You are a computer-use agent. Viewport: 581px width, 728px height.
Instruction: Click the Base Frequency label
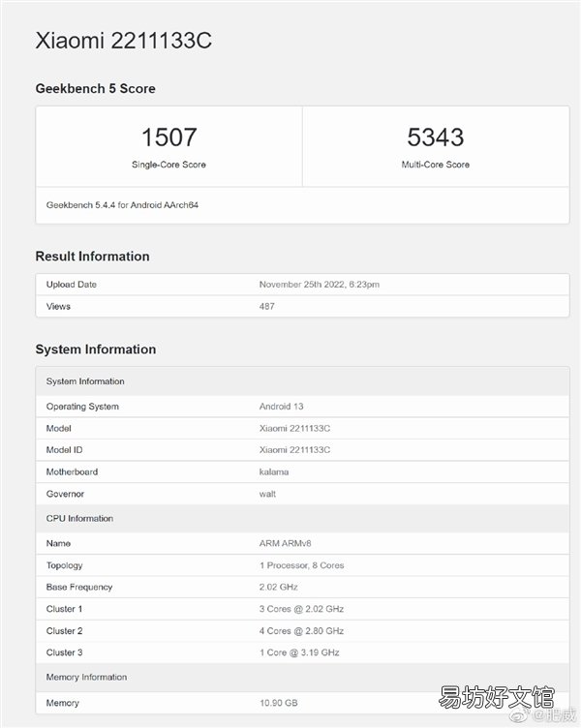click(79, 588)
